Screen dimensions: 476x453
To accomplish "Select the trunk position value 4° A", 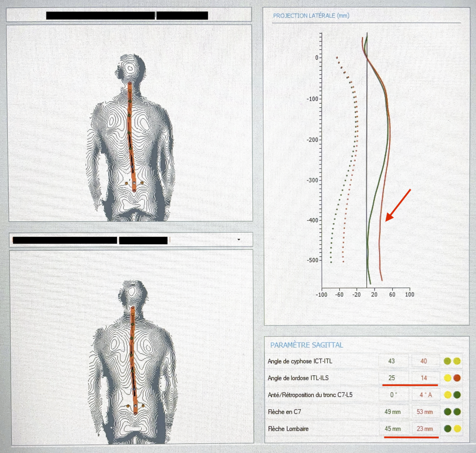I will pos(424,395).
